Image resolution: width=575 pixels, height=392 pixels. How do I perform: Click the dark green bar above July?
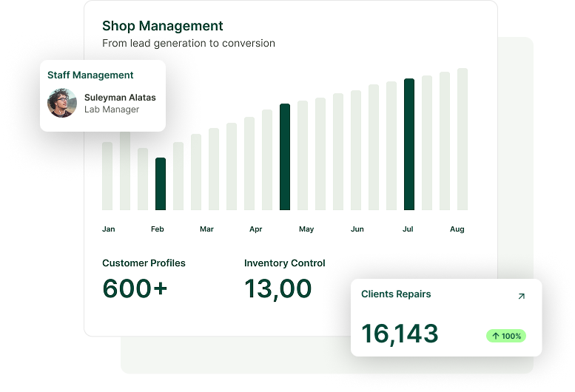(409, 144)
